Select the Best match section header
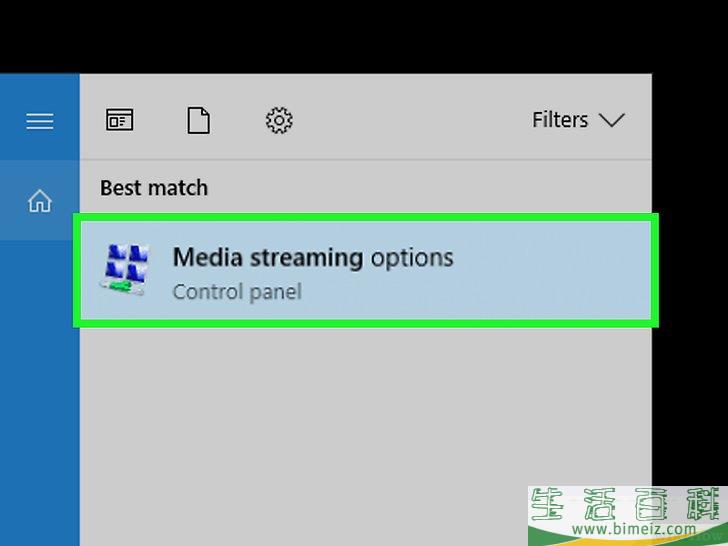 154,188
